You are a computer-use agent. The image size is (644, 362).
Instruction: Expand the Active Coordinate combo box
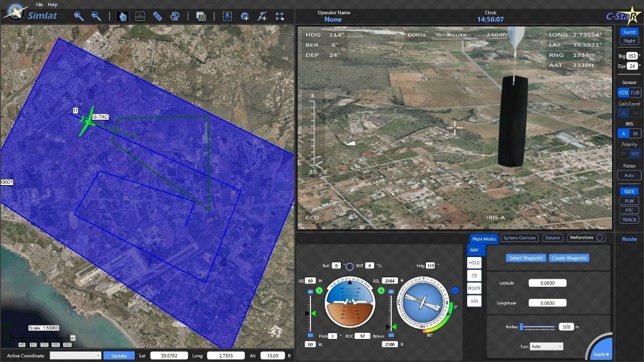pos(75,355)
